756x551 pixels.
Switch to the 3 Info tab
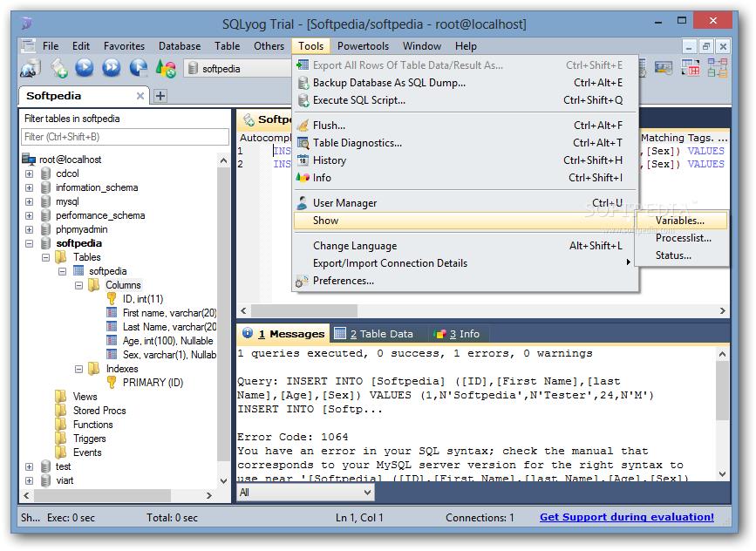pyautogui.click(x=457, y=334)
